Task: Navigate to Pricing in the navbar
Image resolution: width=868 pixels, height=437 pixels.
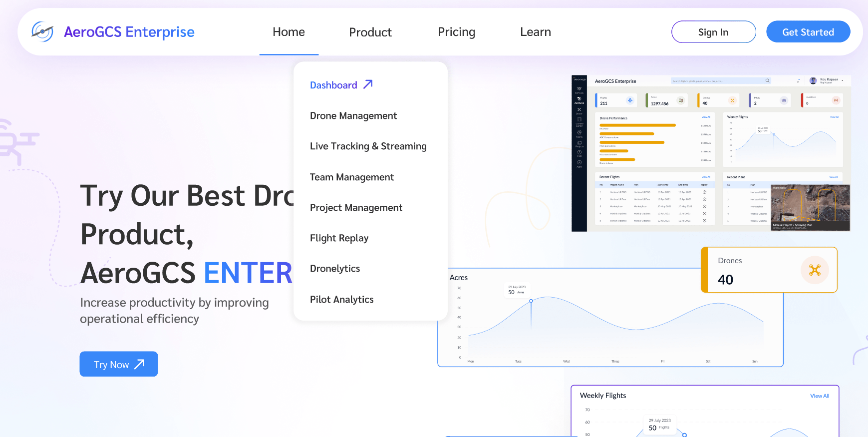Action: click(x=456, y=32)
